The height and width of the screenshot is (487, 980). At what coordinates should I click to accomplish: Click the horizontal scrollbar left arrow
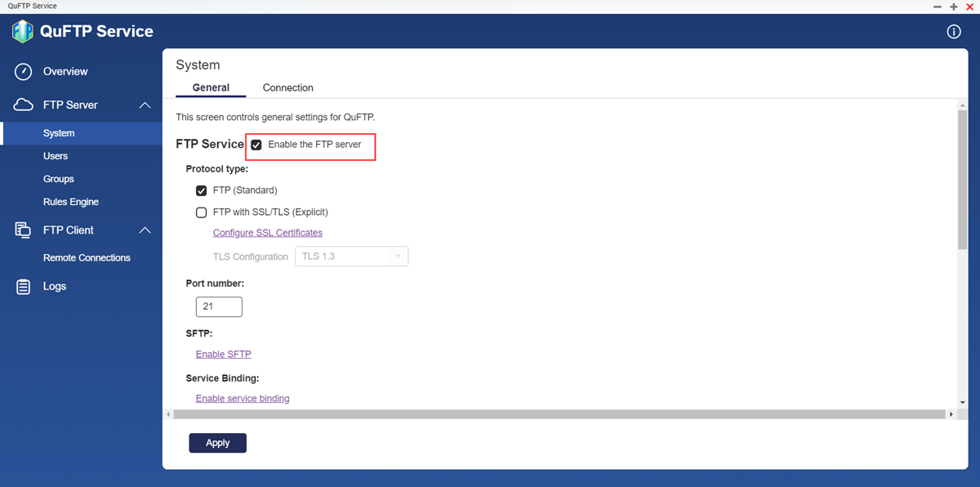(x=169, y=415)
